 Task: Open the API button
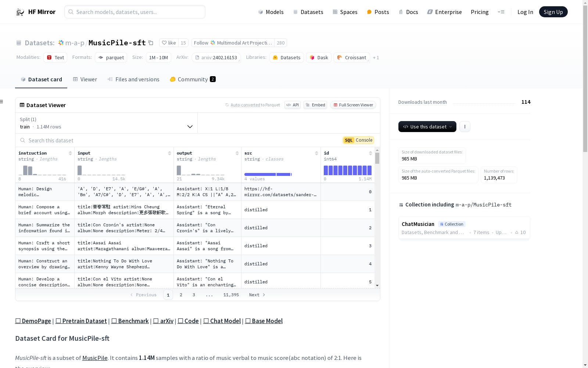293,105
